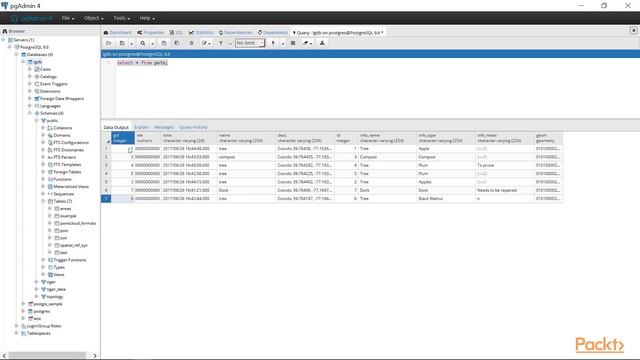Select FTS Configurations in the tree
Screen dimensions: 640x360
point(71,143)
